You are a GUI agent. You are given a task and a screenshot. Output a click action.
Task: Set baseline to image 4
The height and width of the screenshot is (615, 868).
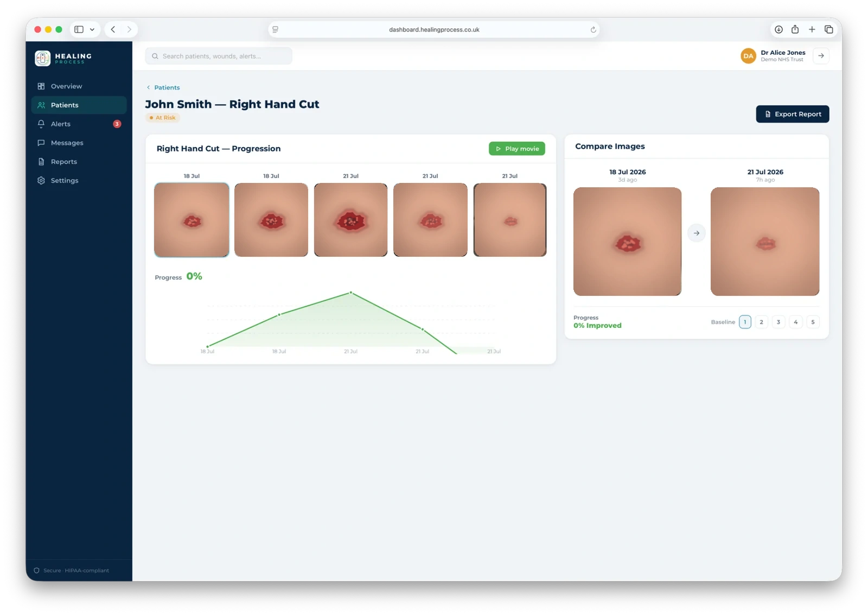tap(796, 322)
